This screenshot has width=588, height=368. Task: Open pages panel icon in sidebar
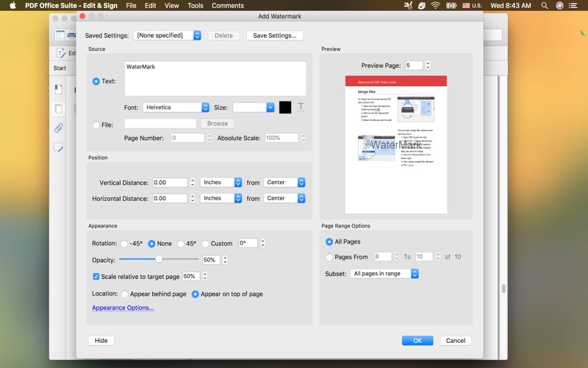click(x=58, y=109)
